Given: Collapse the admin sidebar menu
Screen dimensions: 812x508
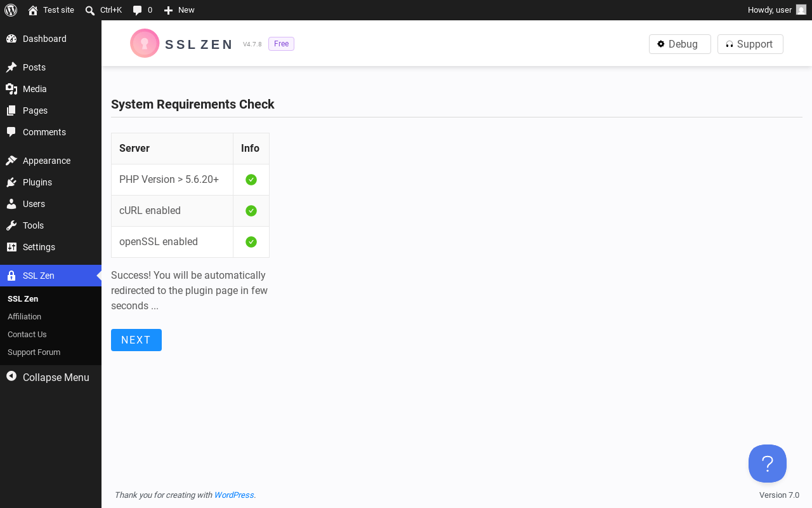Looking at the screenshot, I should click(51, 377).
